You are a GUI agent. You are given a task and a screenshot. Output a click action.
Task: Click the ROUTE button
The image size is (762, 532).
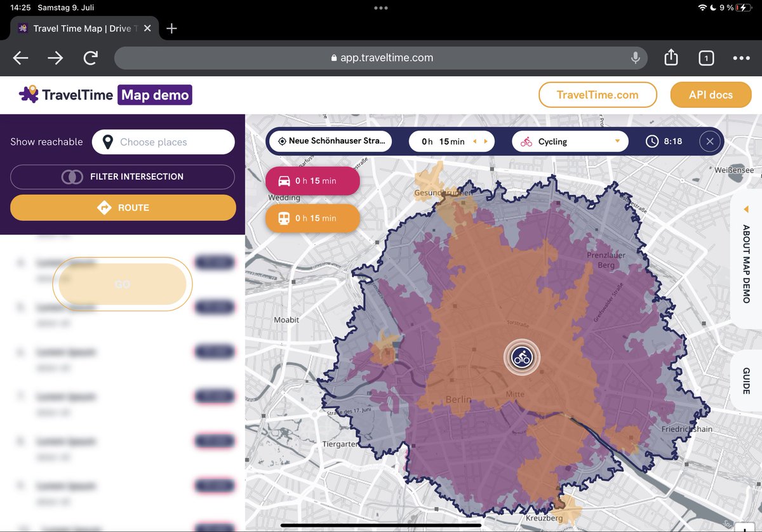[123, 208]
